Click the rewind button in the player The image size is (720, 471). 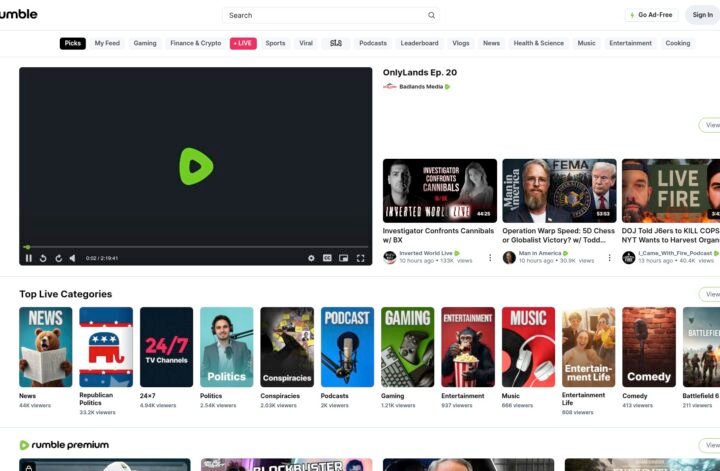click(43, 258)
